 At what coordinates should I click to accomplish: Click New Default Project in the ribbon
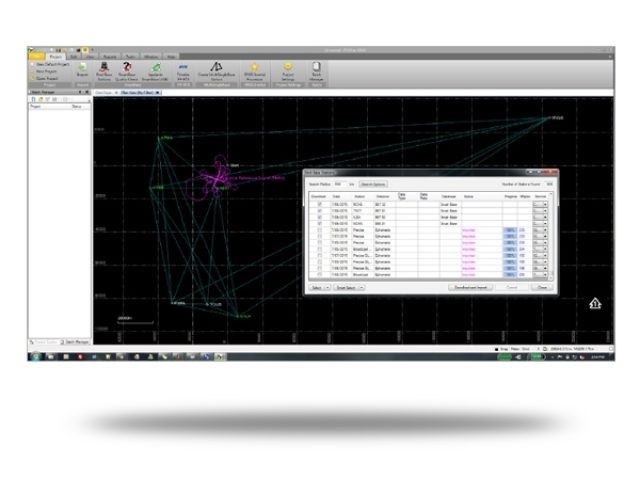click(50, 64)
